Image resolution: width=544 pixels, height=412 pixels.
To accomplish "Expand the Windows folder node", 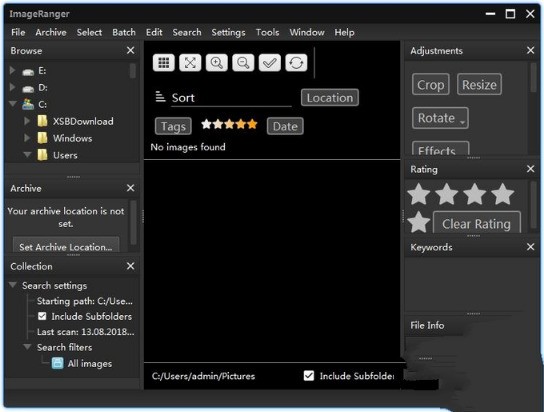I will (x=27, y=138).
